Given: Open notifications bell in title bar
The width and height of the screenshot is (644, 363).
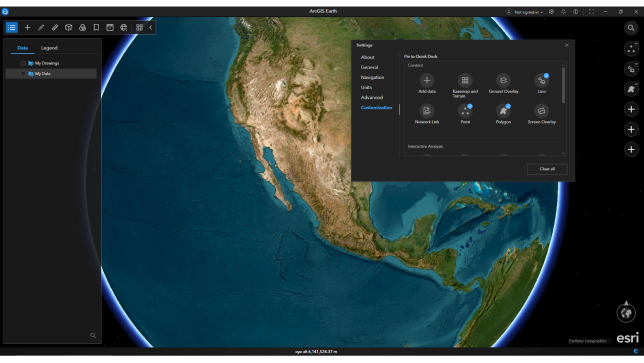Looking at the screenshot, I should pyautogui.click(x=564, y=12).
